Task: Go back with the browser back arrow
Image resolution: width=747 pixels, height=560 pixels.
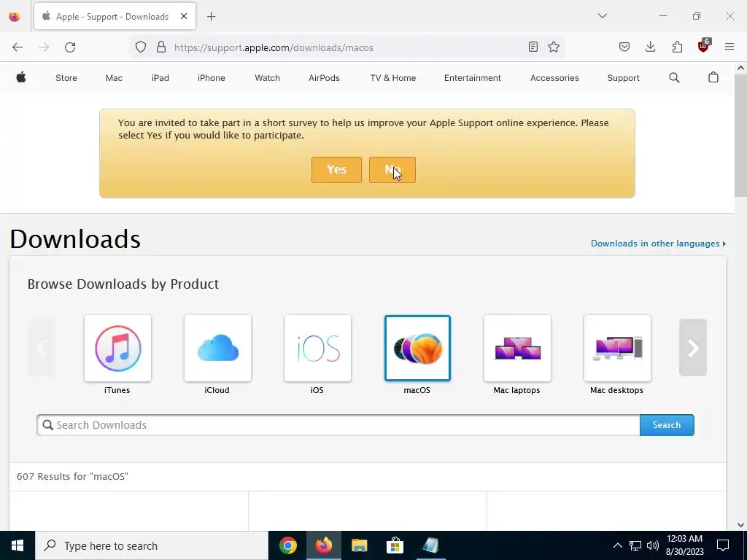Action: (x=18, y=47)
